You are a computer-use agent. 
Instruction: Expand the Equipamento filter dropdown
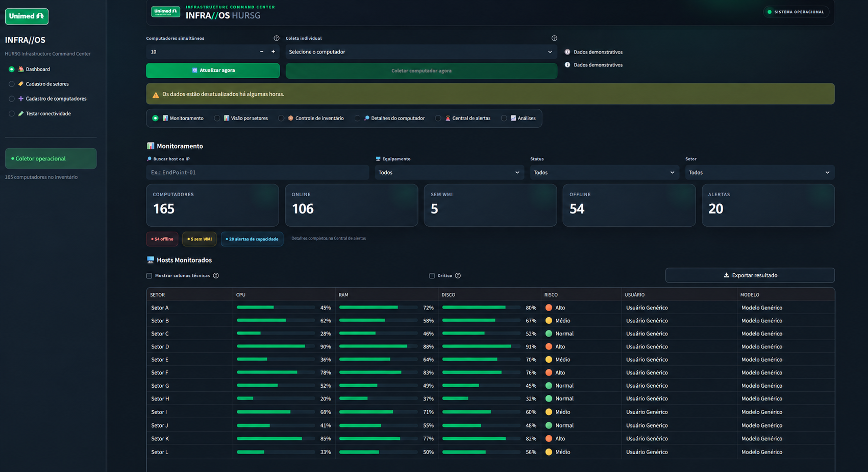[450, 173]
